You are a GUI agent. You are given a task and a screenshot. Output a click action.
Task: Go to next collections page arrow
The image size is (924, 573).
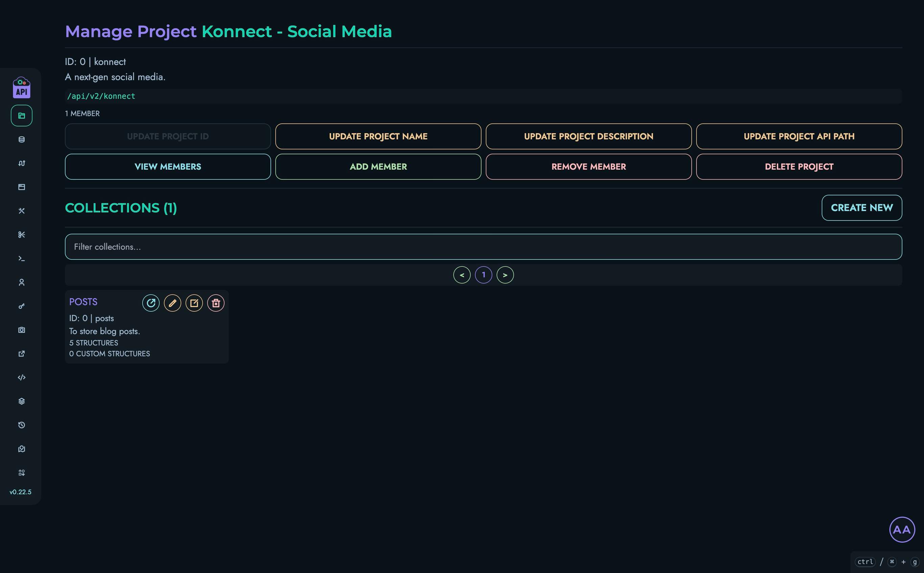[505, 275]
